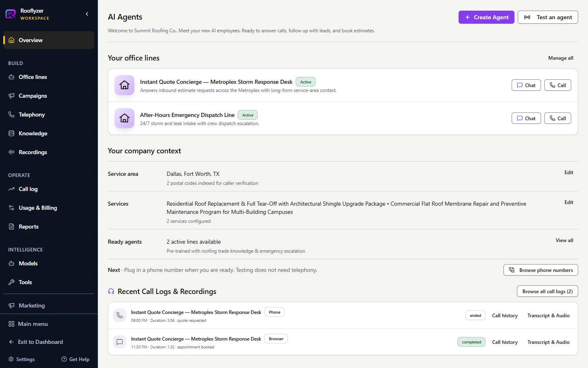Open Campaigns section
The width and height of the screenshot is (588, 368).
[49, 96]
